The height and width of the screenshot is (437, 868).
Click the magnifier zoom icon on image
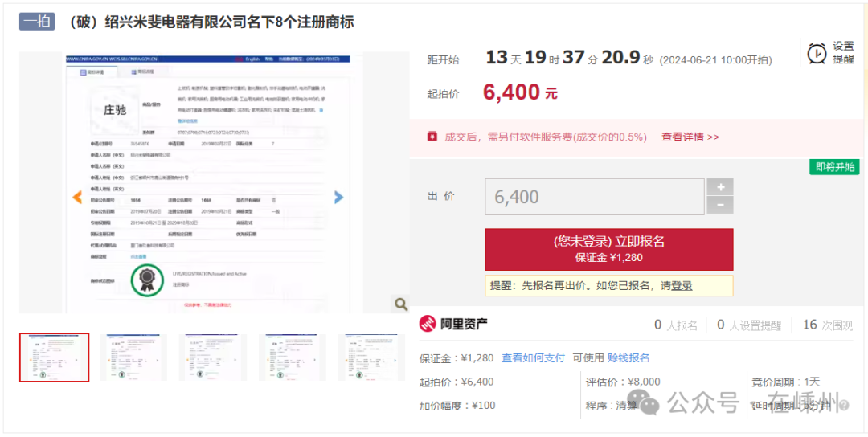pos(399,304)
